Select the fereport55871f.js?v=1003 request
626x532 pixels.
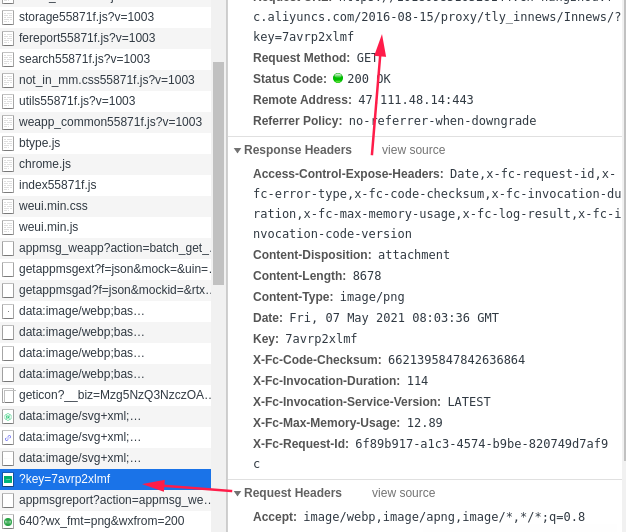106,38
